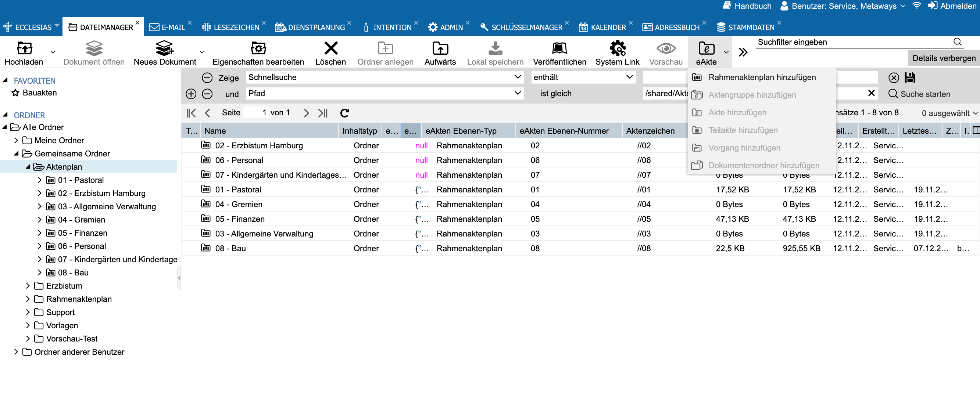This screenshot has width=980, height=401.
Task: Expand Ordner anderer Benutzer node
Action: click(x=16, y=352)
